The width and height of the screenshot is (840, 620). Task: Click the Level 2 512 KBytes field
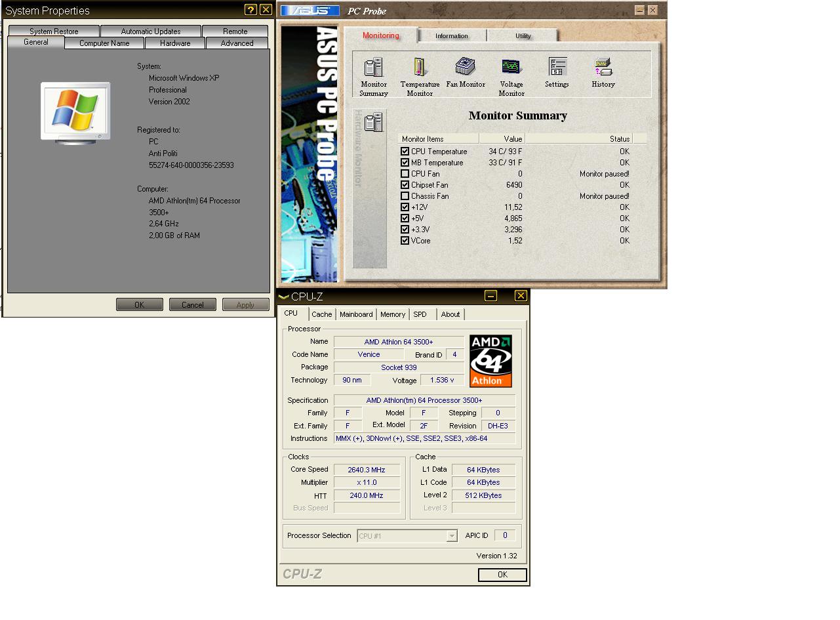[483, 495]
